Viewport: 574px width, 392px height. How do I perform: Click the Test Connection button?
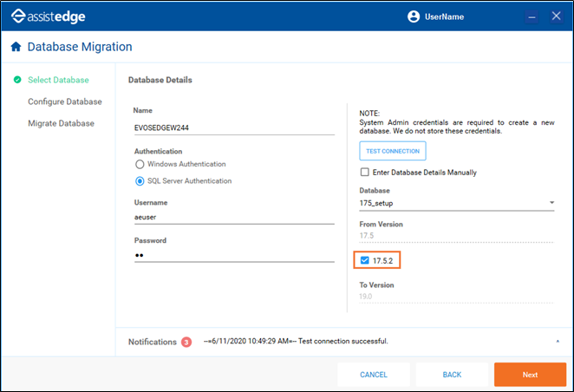tap(393, 151)
